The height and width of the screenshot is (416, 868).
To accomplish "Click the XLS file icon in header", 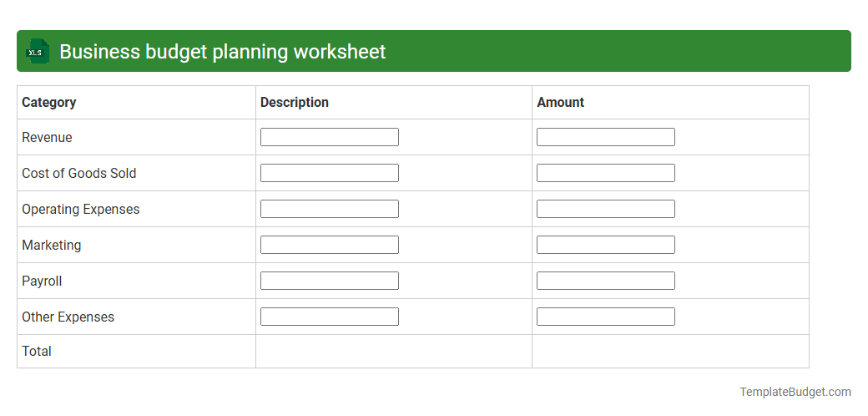I will [37, 52].
